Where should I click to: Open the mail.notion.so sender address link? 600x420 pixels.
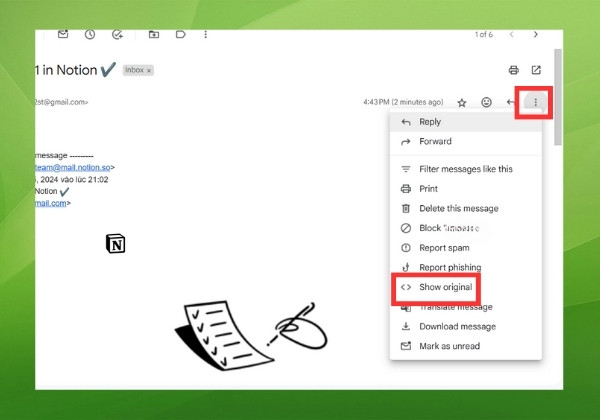click(x=73, y=168)
